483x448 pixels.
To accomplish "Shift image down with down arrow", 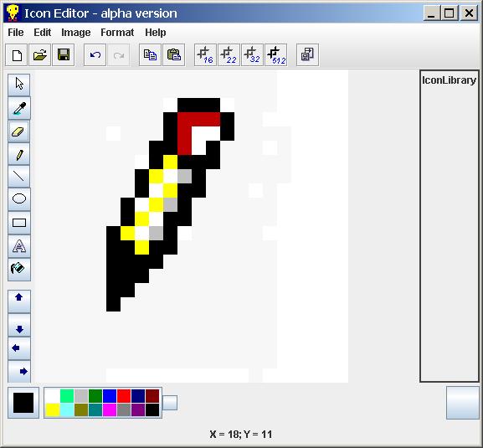I will [x=19, y=325].
